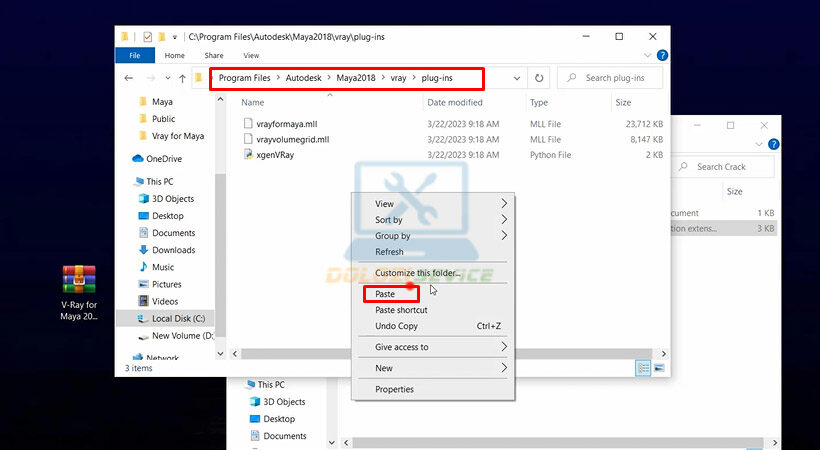Open the Downloads folder in sidebar

click(173, 250)
